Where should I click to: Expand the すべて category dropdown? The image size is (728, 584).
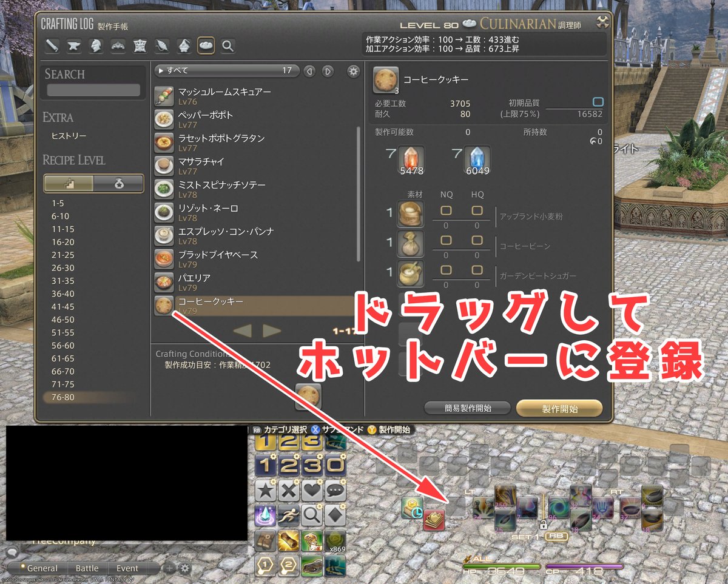tap(227, 71)
